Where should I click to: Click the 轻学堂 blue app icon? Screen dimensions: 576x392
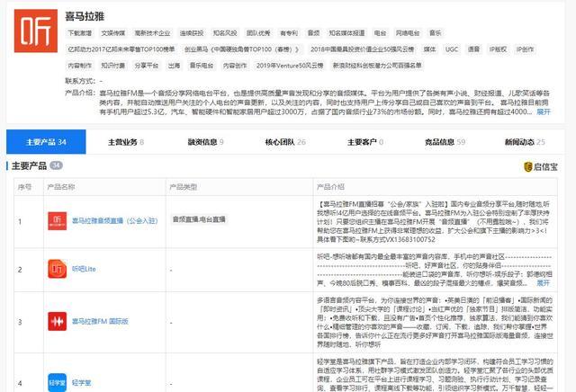(58, 382)
